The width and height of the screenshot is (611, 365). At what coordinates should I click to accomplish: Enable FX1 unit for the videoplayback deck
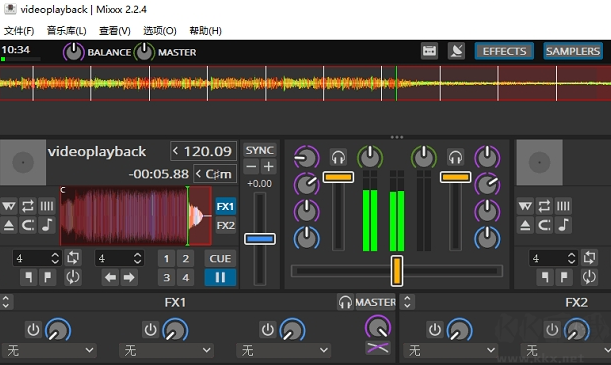pos(226,206)
